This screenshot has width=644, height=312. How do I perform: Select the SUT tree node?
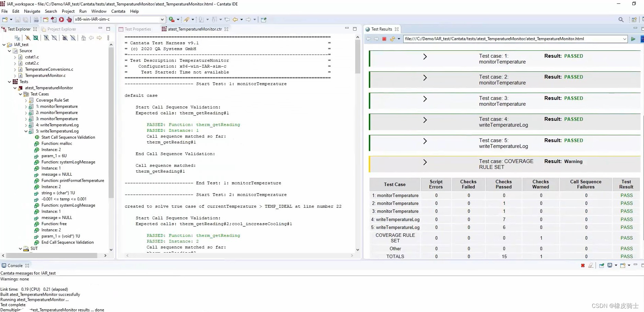[x=34, y=249]
